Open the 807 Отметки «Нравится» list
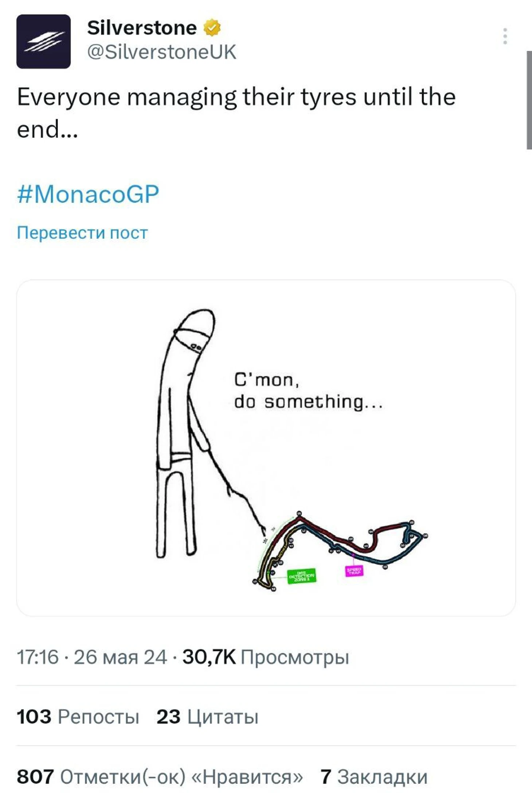Screen dimensions: 532x793 click(160, 776)
